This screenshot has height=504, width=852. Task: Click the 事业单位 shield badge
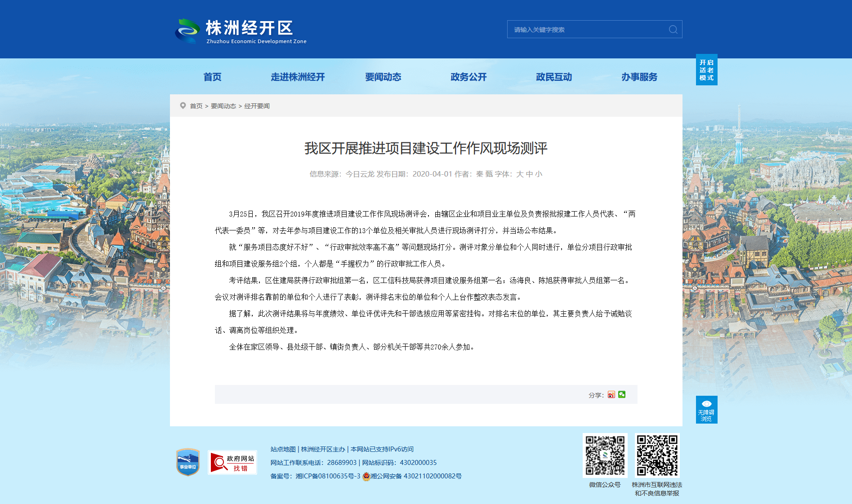[187, 462]
